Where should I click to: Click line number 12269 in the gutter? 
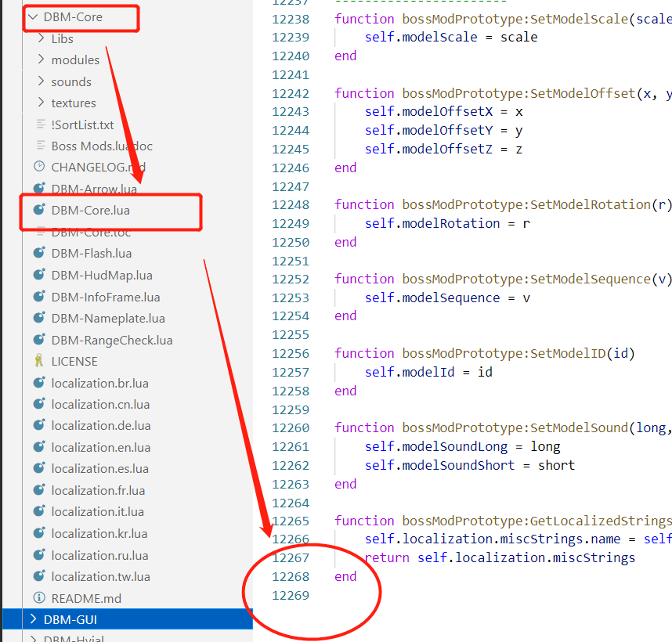tap(290, 595)
